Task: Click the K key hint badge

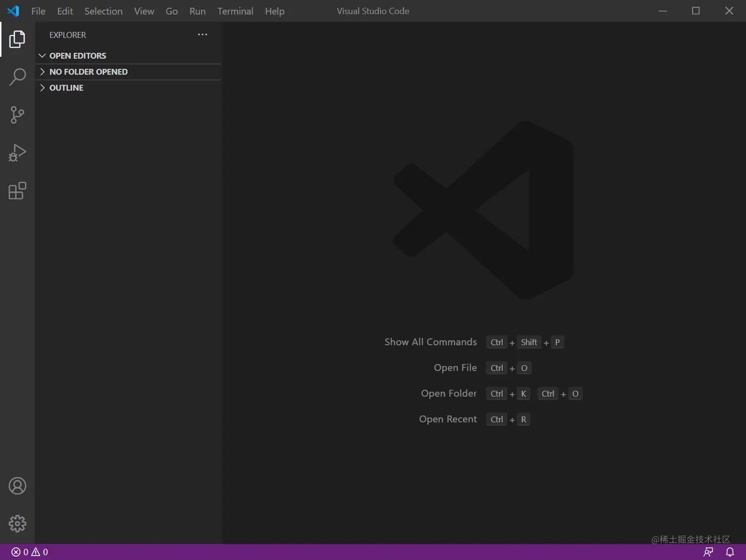Action: (x=523, y=394)
